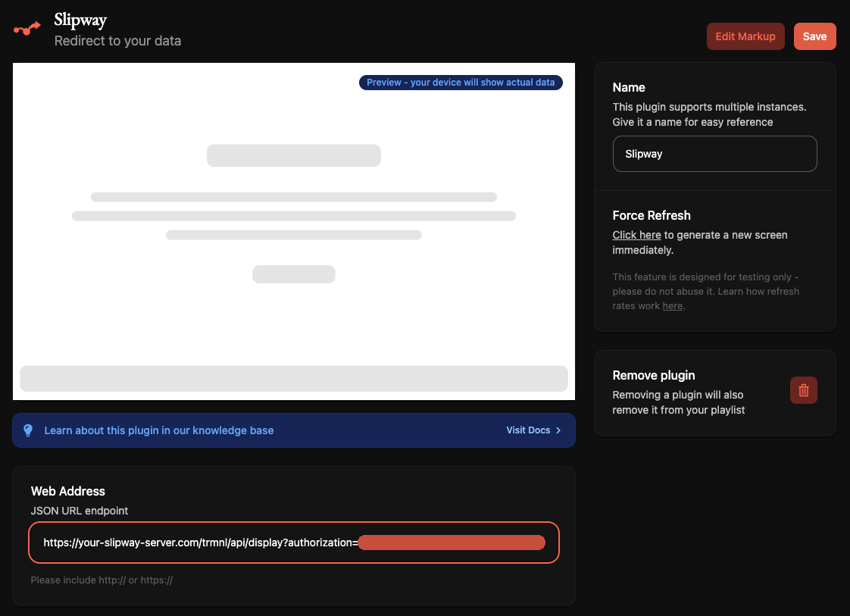Open the refresh rates 'here' link

pyautogui.click(x=672, y=306)
